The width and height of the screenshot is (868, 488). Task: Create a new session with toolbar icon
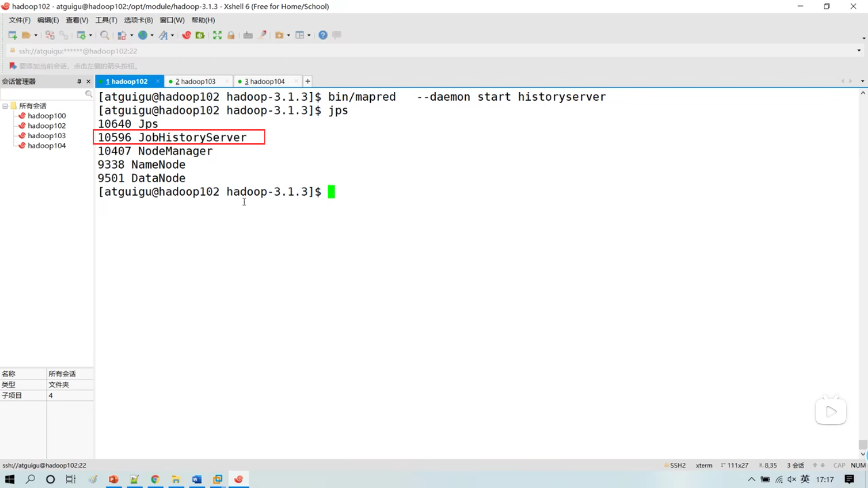pos(13,35)
